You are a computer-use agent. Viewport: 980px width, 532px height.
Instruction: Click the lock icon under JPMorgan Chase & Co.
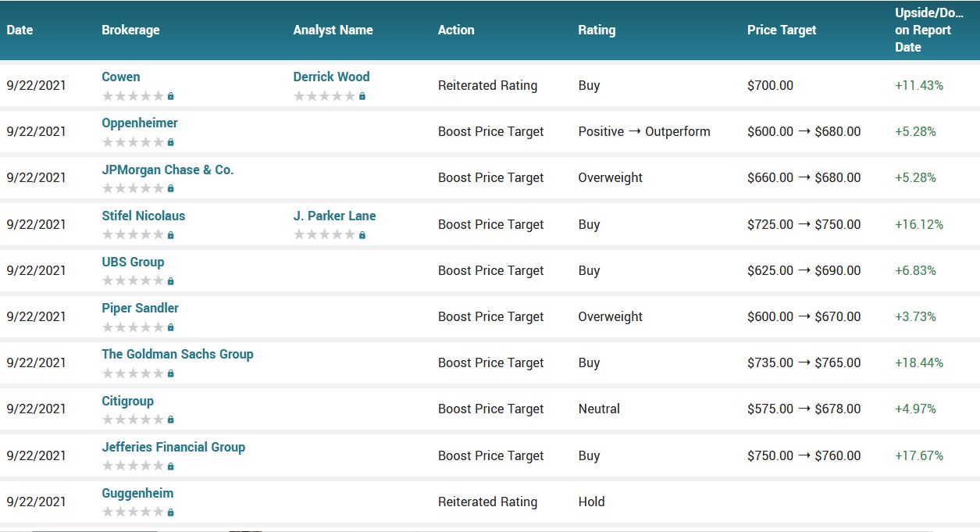(171, 188)
